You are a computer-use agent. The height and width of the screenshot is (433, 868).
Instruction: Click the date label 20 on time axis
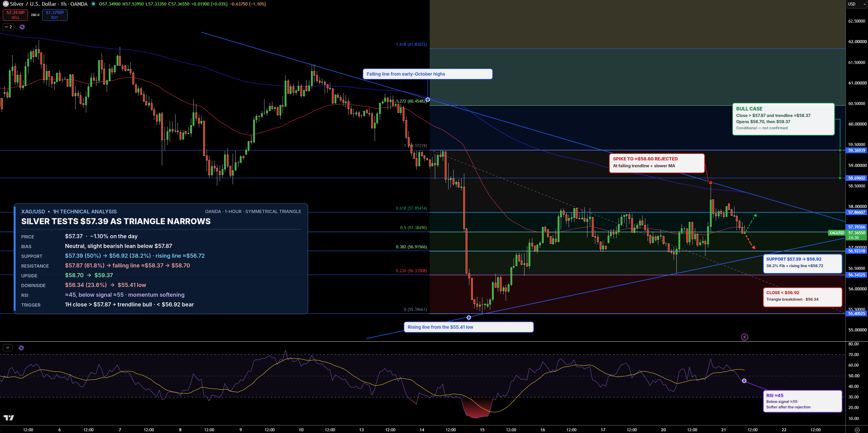(663, 430)
